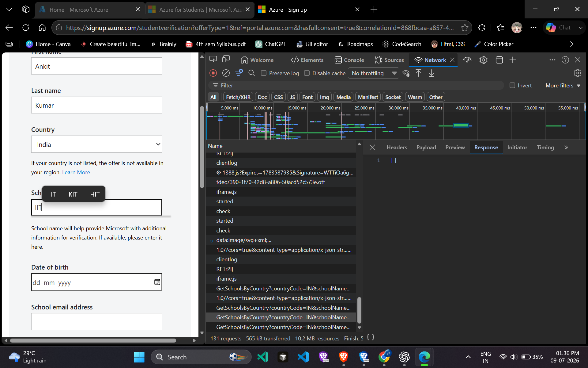Switch to the Sources tab

[x=389, y=60]
